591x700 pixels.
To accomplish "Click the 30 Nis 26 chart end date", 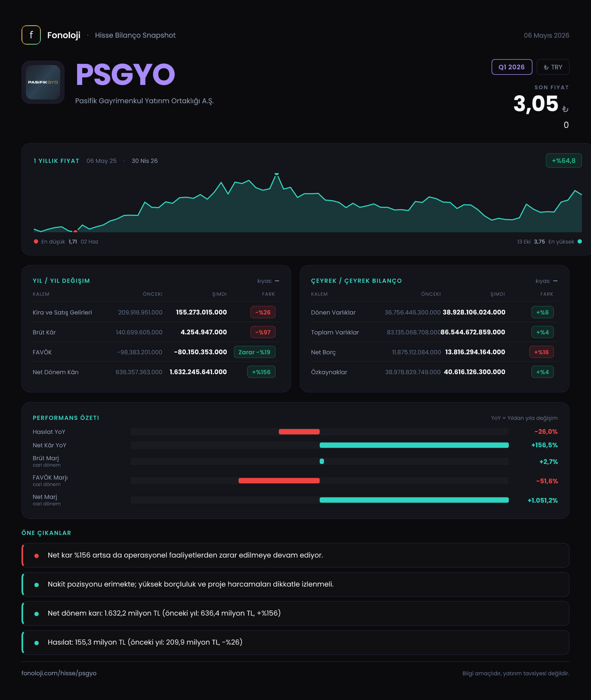I will (x=145, y=161).
